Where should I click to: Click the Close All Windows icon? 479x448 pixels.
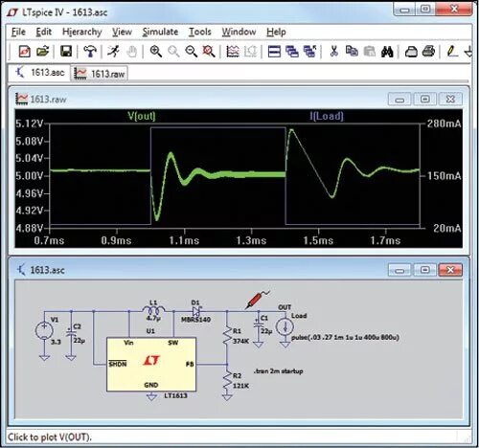click(x=309, y=52)
